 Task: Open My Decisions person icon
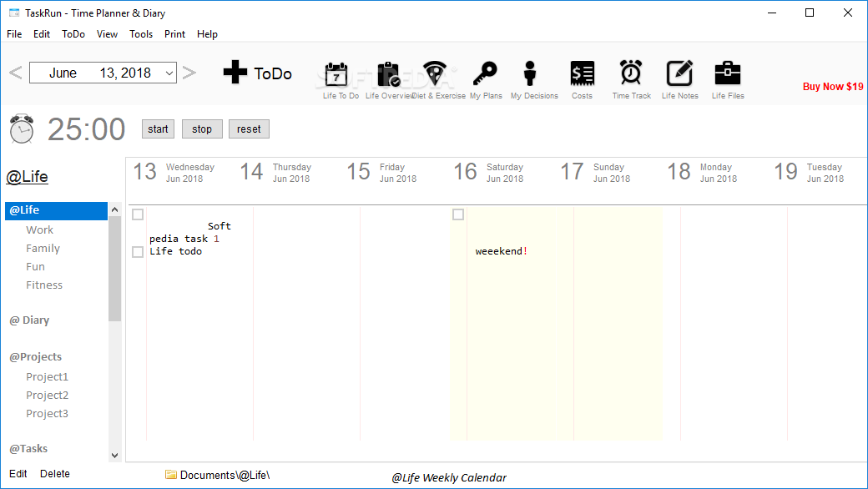pyautogui.click(x=530, y=73)
